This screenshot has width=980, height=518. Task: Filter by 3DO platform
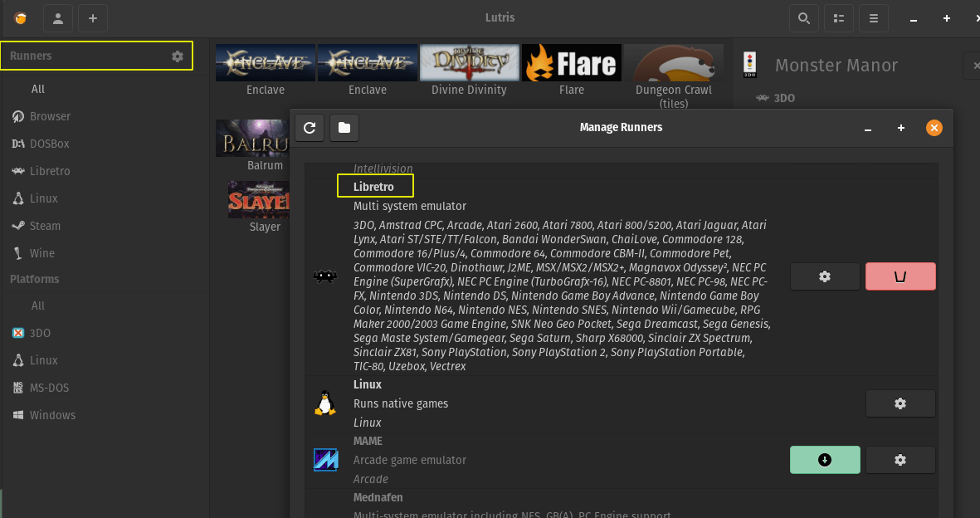(40, 333)
